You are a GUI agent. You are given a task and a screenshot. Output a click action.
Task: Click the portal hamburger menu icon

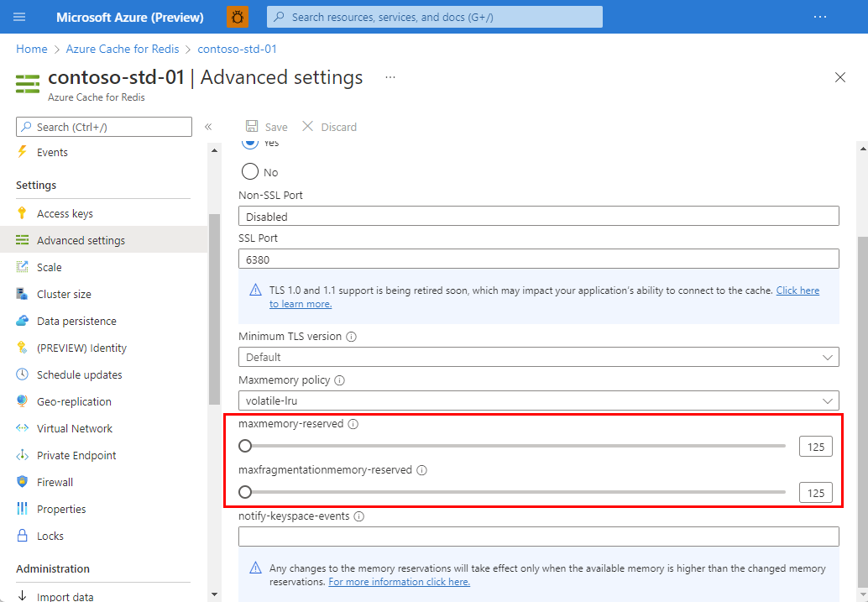coord(19,17)
